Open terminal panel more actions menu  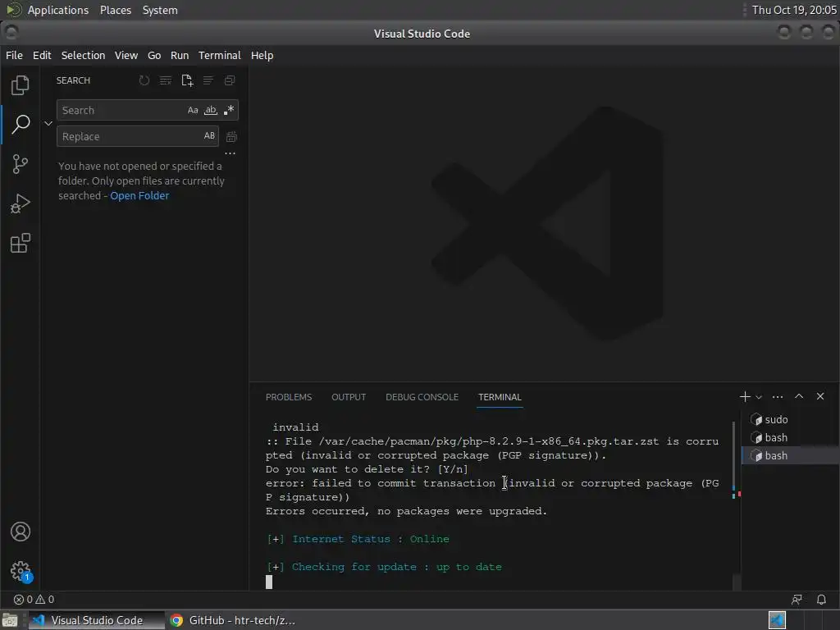tap(778, 397)
